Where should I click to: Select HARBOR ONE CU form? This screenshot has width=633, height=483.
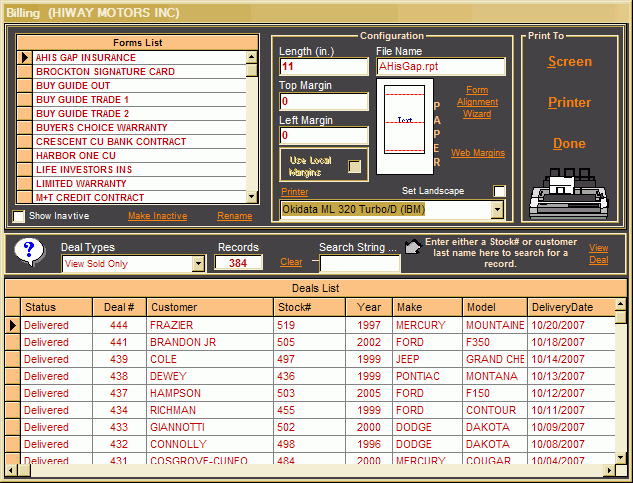(x=139, y=156)
